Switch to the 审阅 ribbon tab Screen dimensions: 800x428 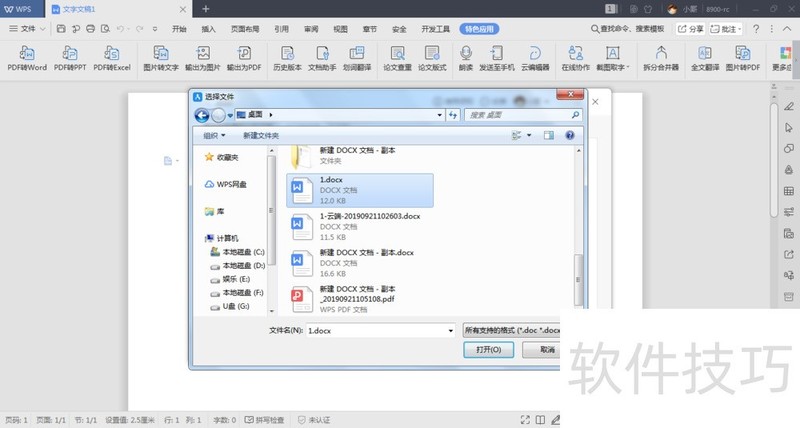[x=311, y=29]
